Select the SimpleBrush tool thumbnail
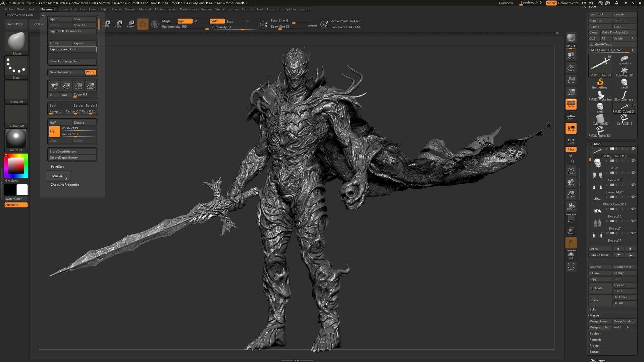This screenshot has width=644, height=362. coord(600,83)
